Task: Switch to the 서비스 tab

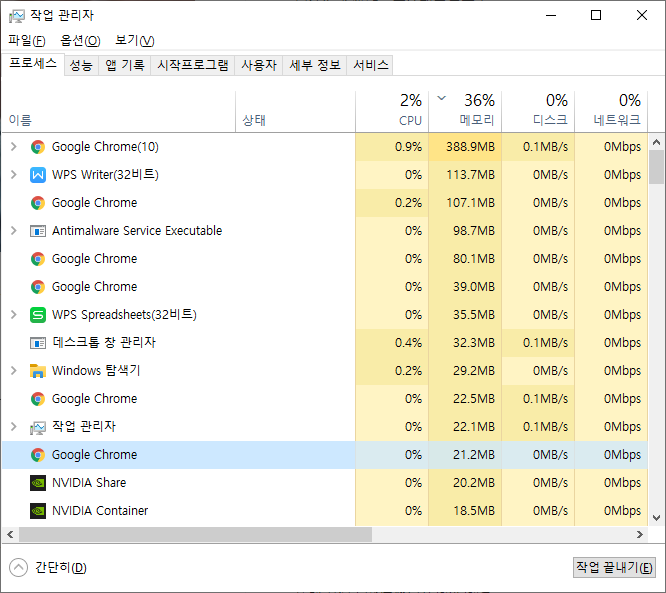Action: tap(370, 65)
